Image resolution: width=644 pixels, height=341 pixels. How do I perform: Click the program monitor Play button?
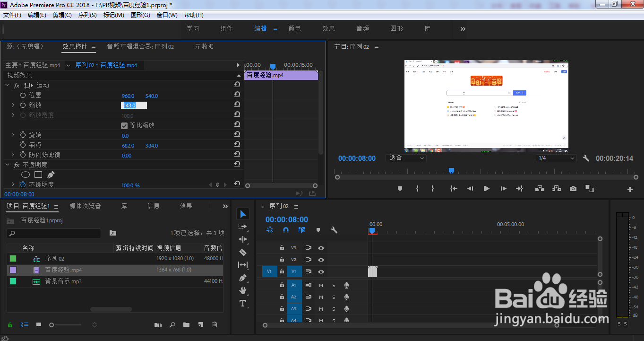(x=487, y=188)
